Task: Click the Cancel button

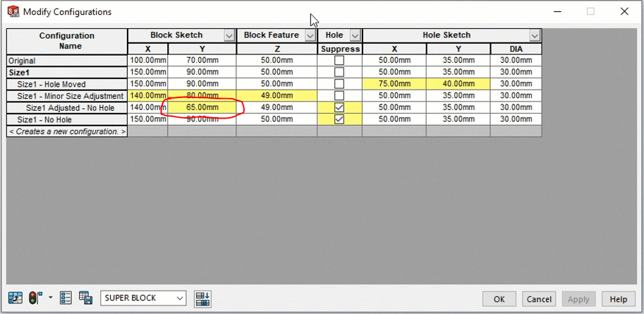Action: 539,299
